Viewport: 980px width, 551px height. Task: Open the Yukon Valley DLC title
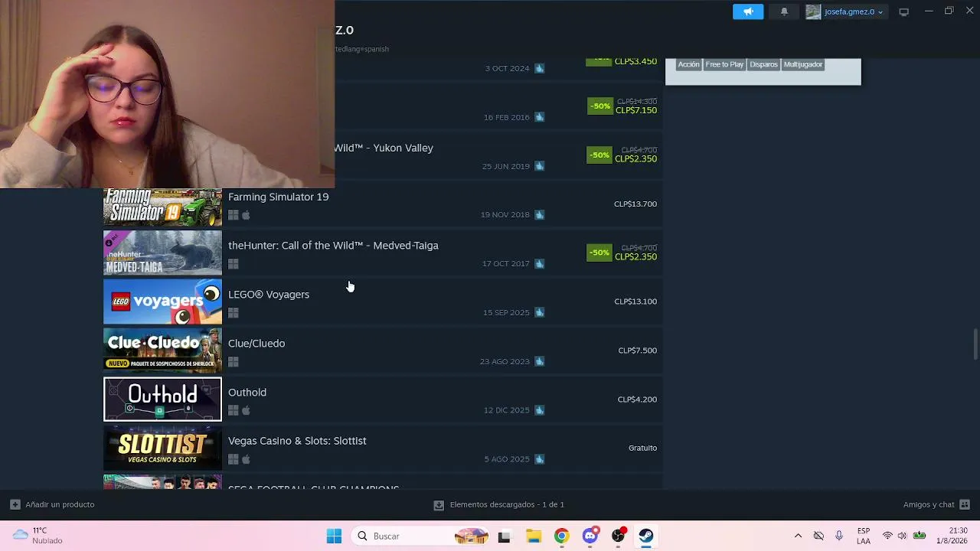pos(384,148)
